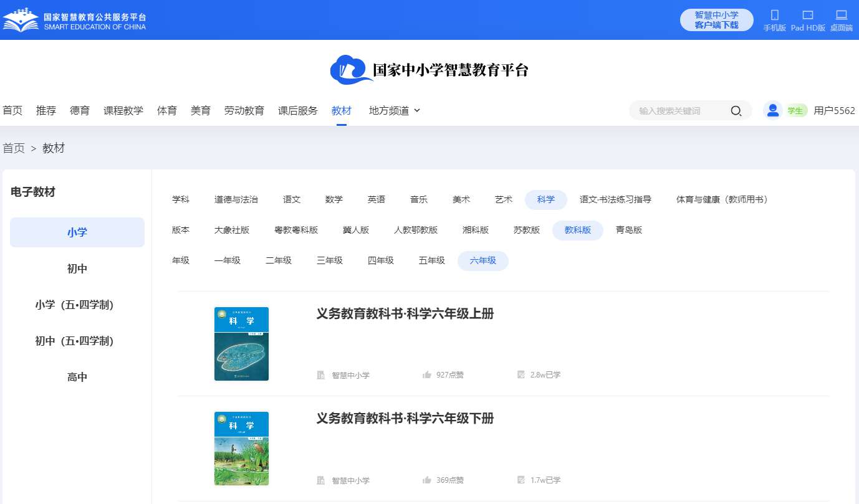
Task: Click thumbs-up icon for 科学六年级下册
Action: [427, 480]
